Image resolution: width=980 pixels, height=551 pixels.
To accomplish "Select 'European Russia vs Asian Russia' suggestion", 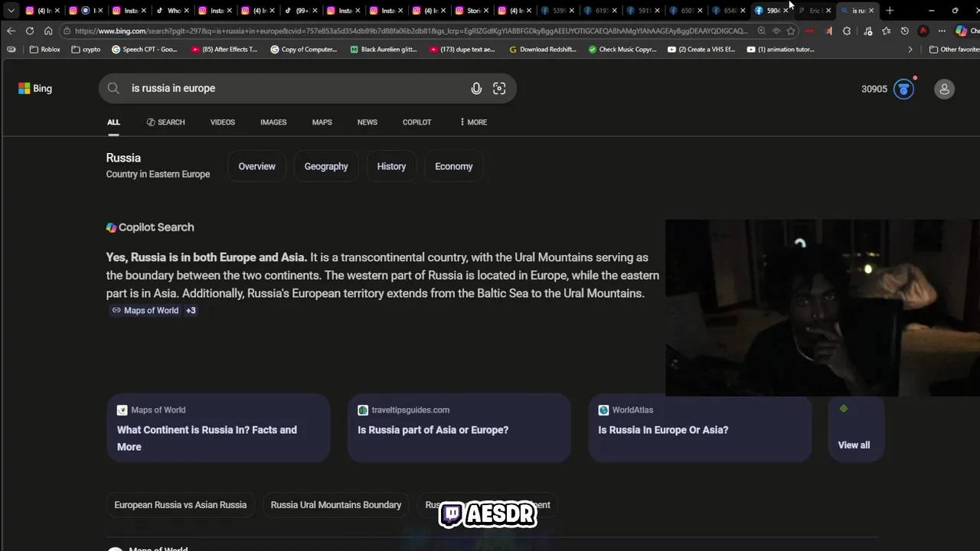I will click(x=181, y=505).
